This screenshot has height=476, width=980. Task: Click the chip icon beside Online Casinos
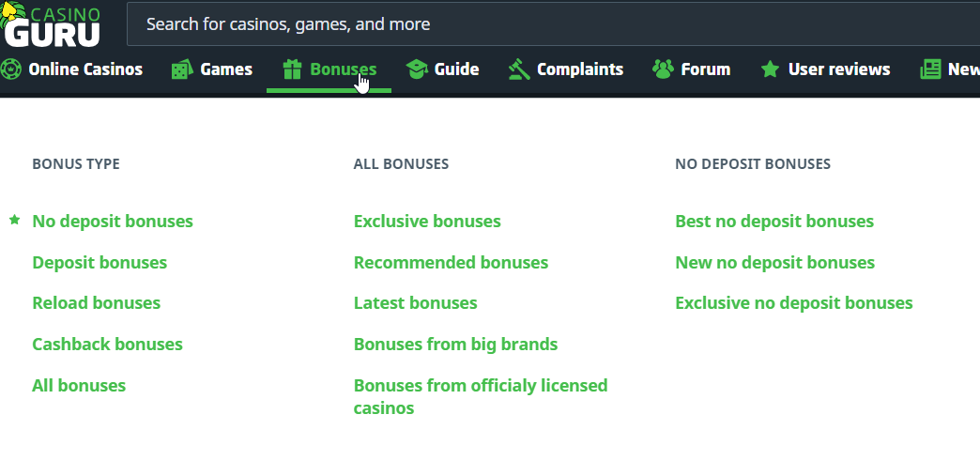pyautogui.click(x=9, y=69)
